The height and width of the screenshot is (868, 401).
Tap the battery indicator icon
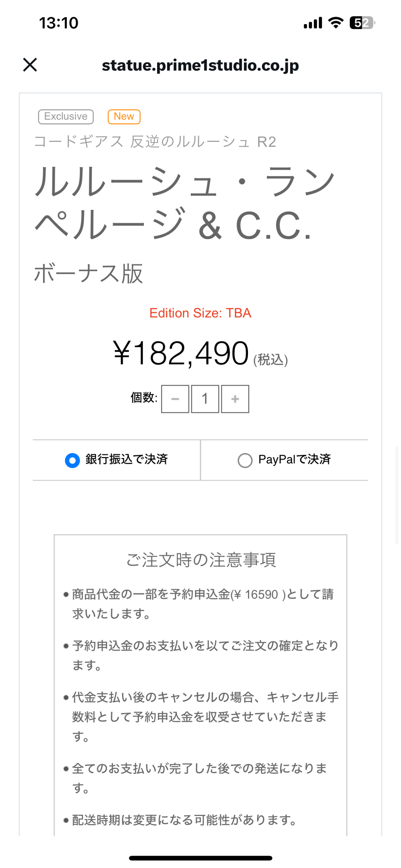[x=362, y=23]
